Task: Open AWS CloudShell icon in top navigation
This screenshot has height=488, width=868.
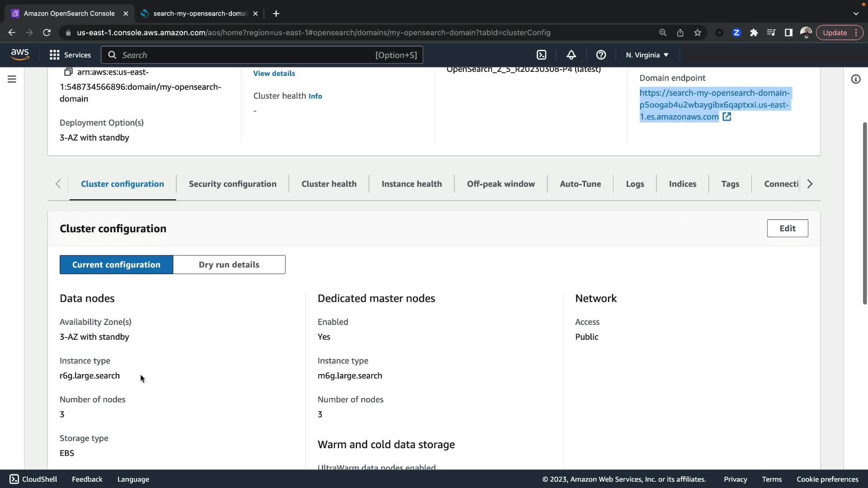Action: click(541, 55)
